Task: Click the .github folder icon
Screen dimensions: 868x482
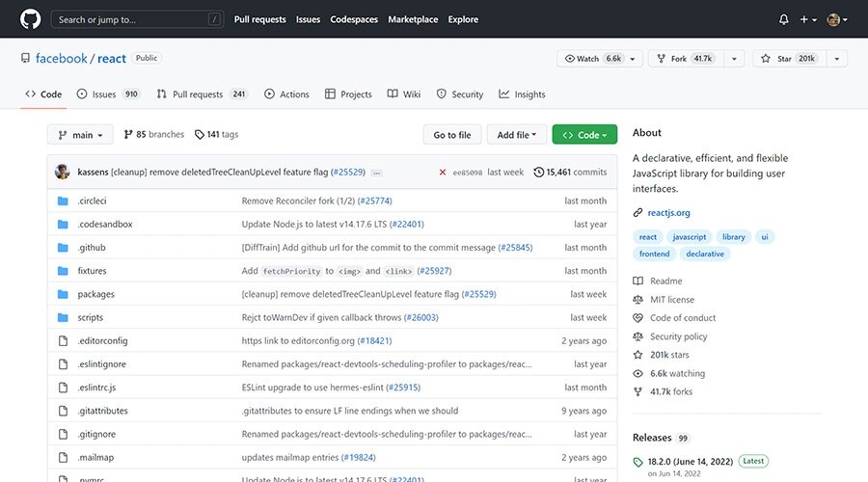Action: point(63,248)
